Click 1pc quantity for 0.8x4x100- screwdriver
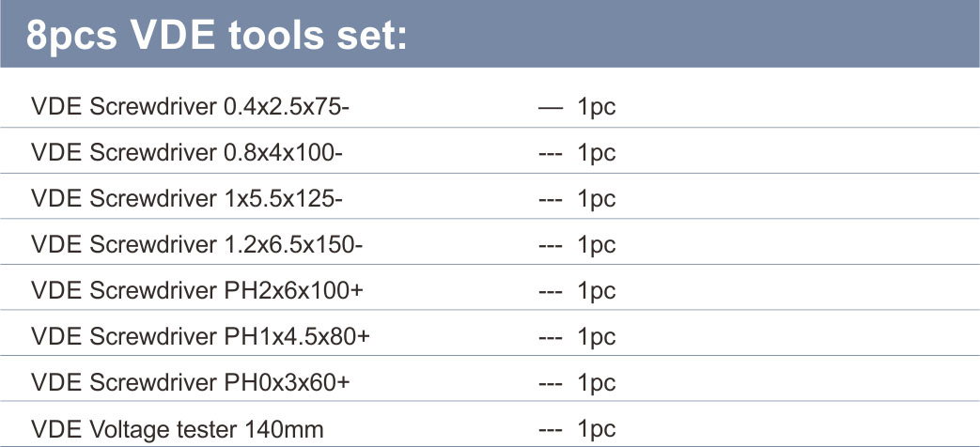Screen dimensions: 980x447 coord(597,154)
